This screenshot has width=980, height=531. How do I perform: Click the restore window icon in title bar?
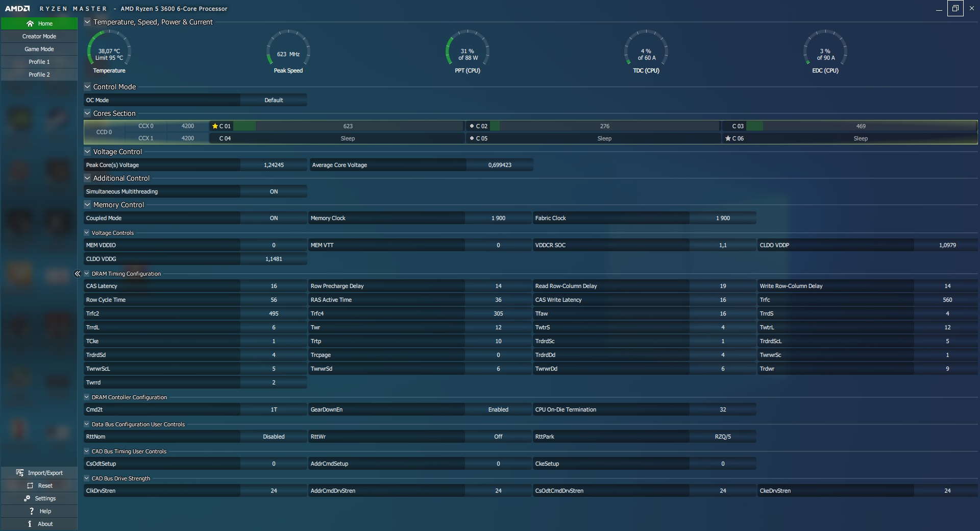[955, 8]
